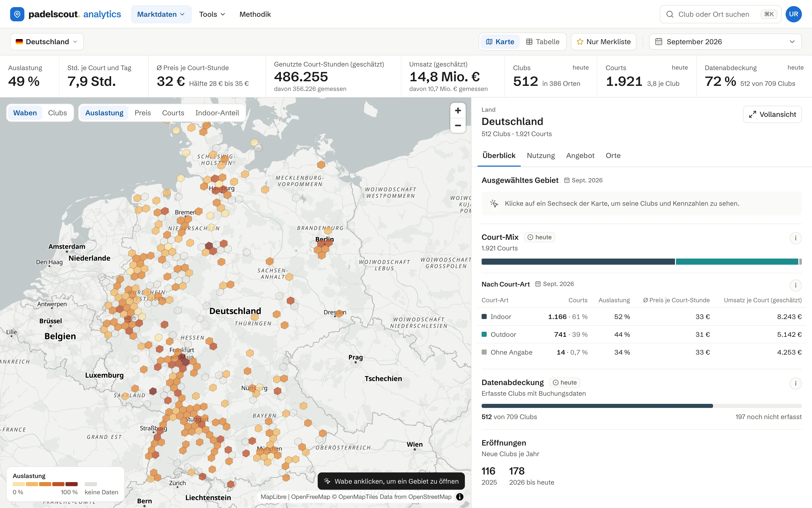Click the Indoor row in Court-Art table
This screenshot has height=508, width=812.
[x=641, y=316]
